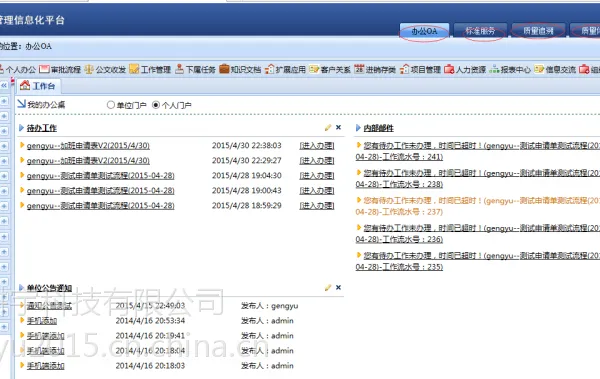This screenshot has height=379, width=600.
Task: Open 测试申请单测试流程 task dated 19:04:30
Action: pyautogui.click(x=101, y=176)
